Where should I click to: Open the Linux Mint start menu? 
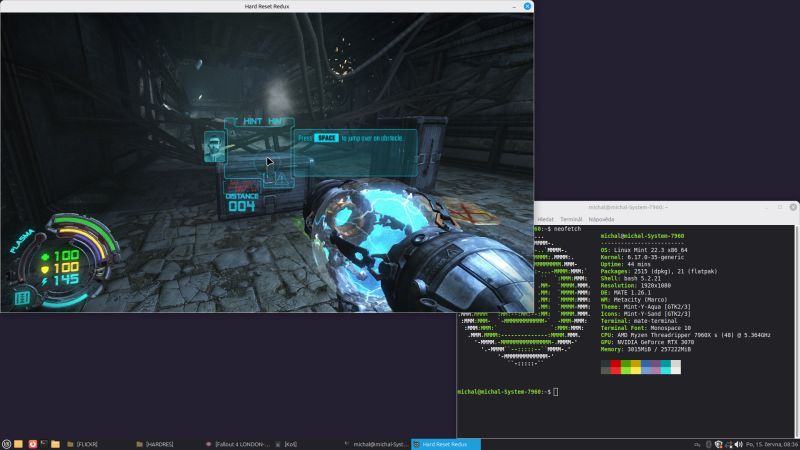[x=6, y=444]
